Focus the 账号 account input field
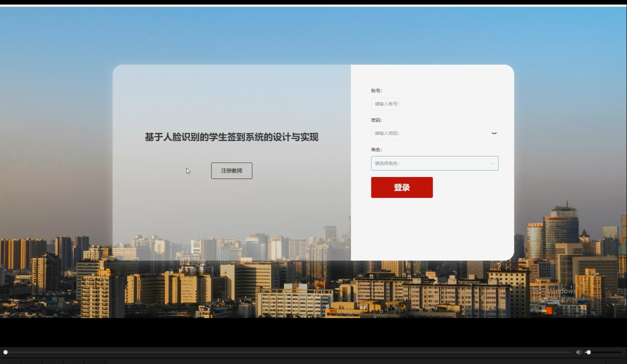The width and height of the screenshot is (627, 364). (x=434, y=104)
